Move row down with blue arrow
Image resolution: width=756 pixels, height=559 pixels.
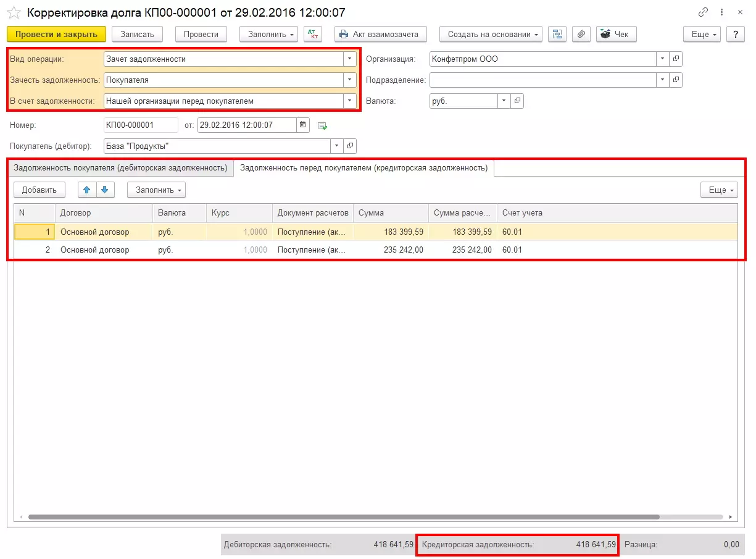point(105,190)
